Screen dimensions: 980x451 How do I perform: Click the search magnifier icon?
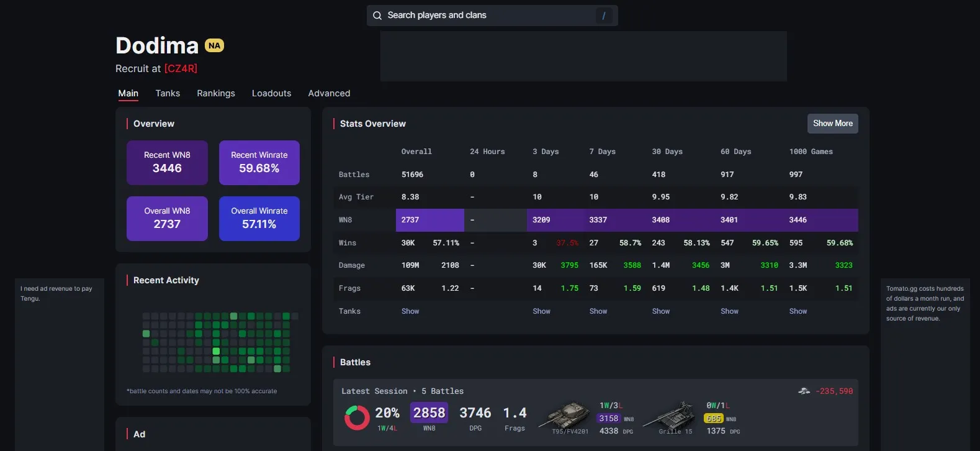tap(377, 16)
